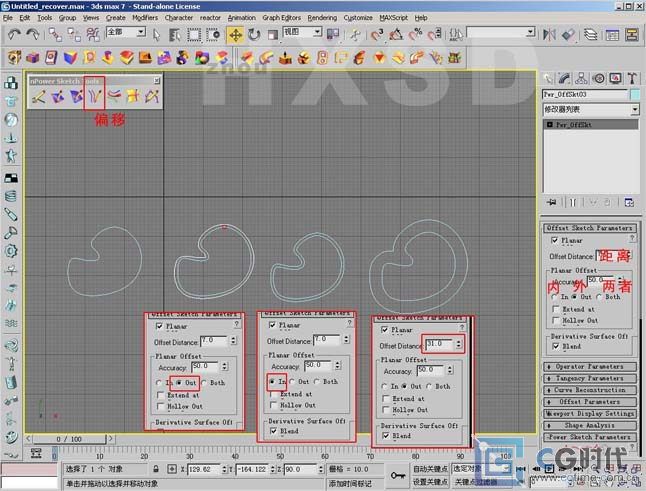Activate the Select and Scale tool
The height and width of the screenshot is (491, 646).
(x=272, y=35)
